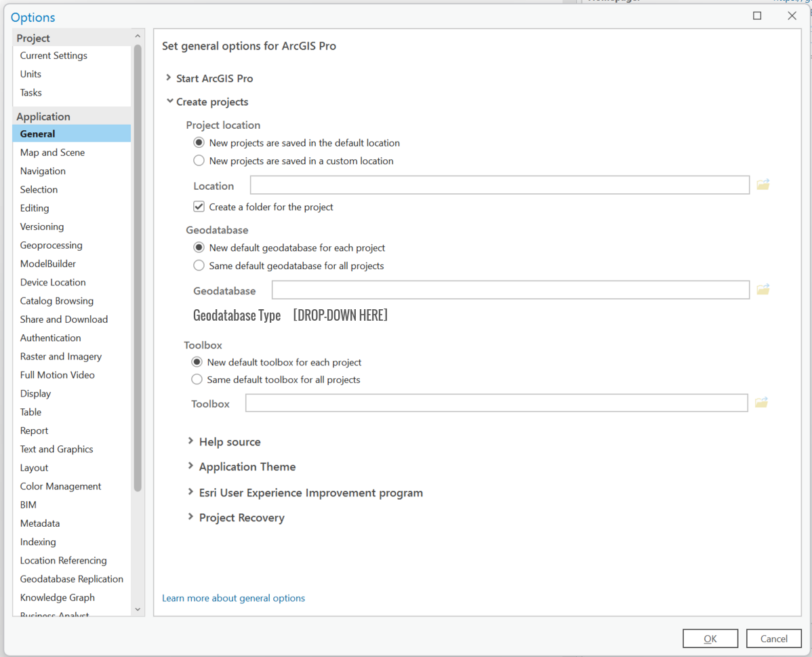
Task: Uncheck Create a folder for the project
Action: click(x=199, y=206)
